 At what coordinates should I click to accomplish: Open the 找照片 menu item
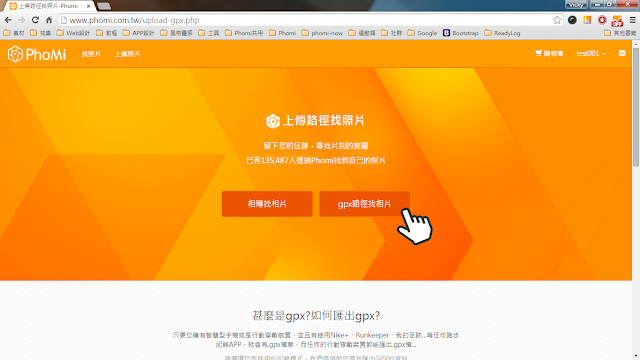point(91,54)
